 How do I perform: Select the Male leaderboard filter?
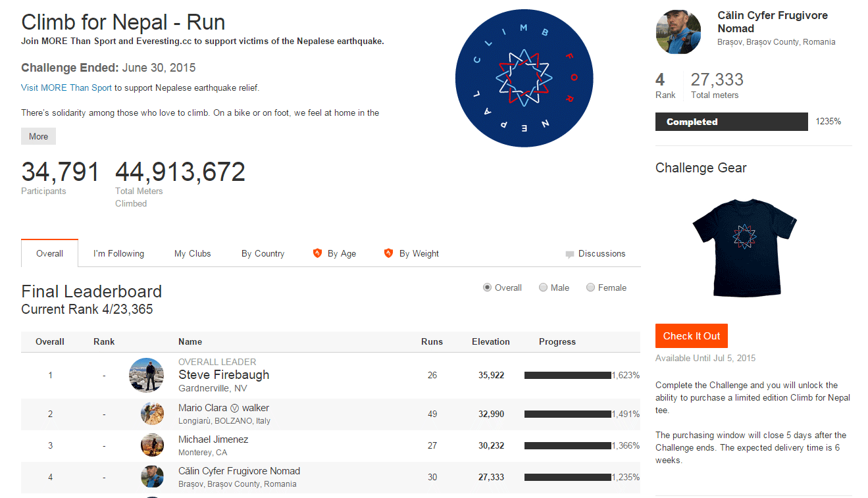pos(543,287)
